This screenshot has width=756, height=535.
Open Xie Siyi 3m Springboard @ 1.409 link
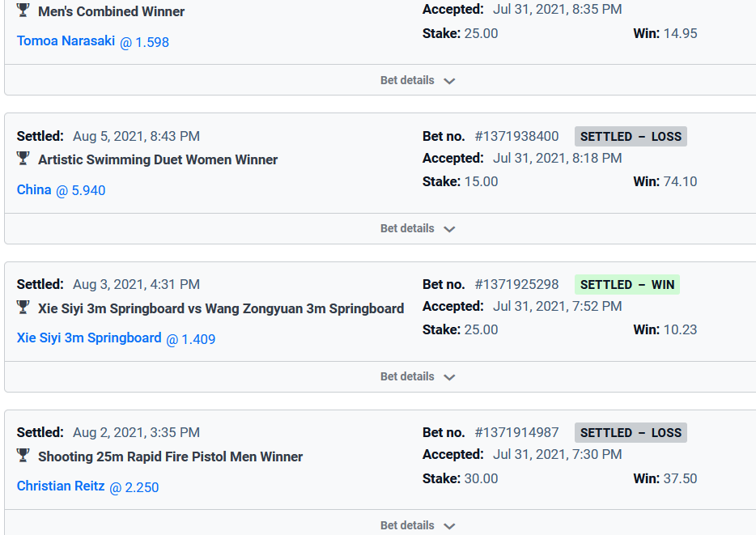point(117,338)
